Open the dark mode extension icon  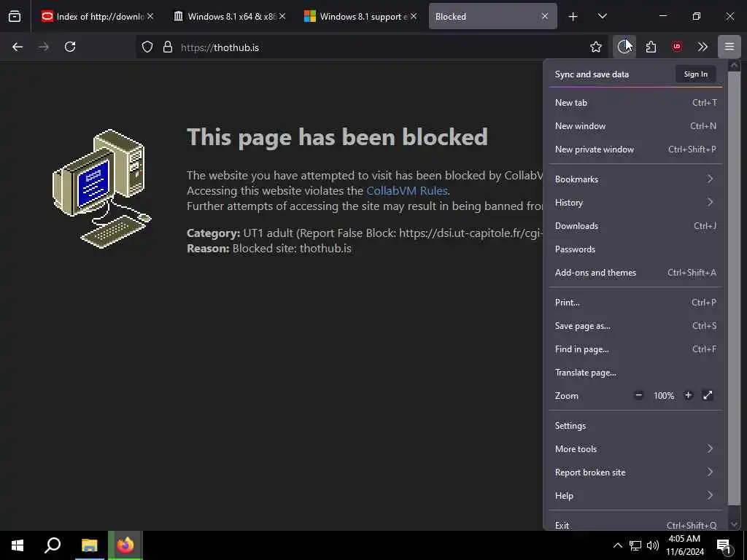click(x=624, y=47)
